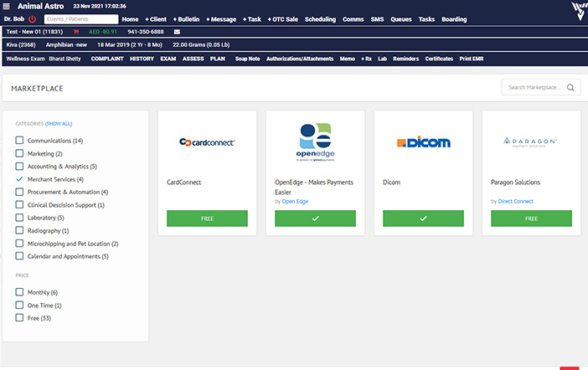The image size is (588, 370).
Task: Click the checkmark button on OpenEdge card
Action: tap(316, 218)
